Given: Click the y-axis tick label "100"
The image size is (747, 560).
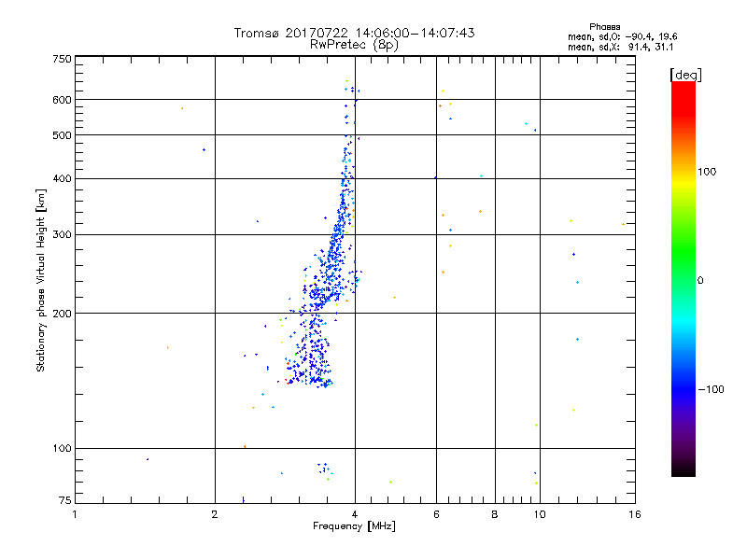Looking at the screenshot, I should [62, 448].
